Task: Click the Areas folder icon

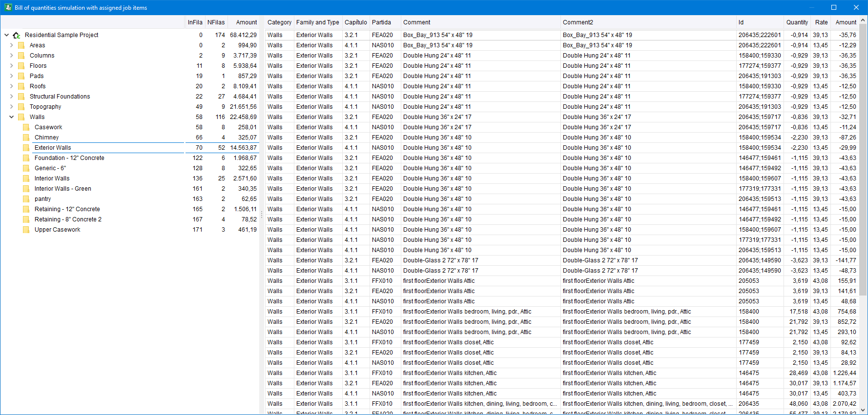Action: pos(21,45)
